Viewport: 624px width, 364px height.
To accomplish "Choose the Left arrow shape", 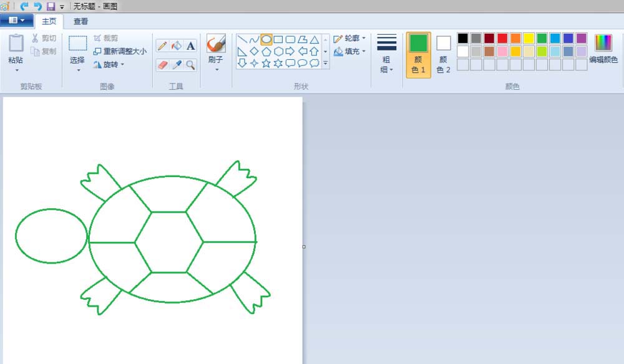I will [303, 51].
